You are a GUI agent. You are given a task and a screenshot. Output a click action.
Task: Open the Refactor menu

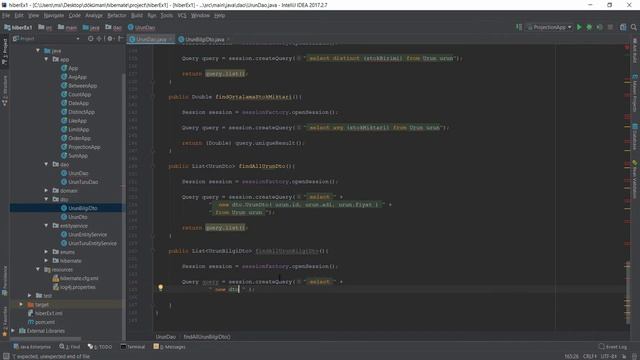pyautogui.click(x=117, y=16)
